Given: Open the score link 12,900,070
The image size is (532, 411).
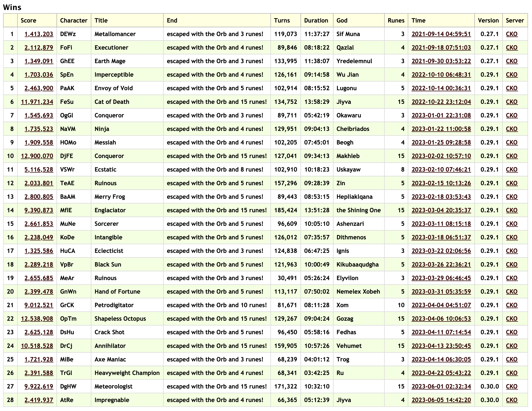Looking at the screenshot, I should (x=37, y=156).
